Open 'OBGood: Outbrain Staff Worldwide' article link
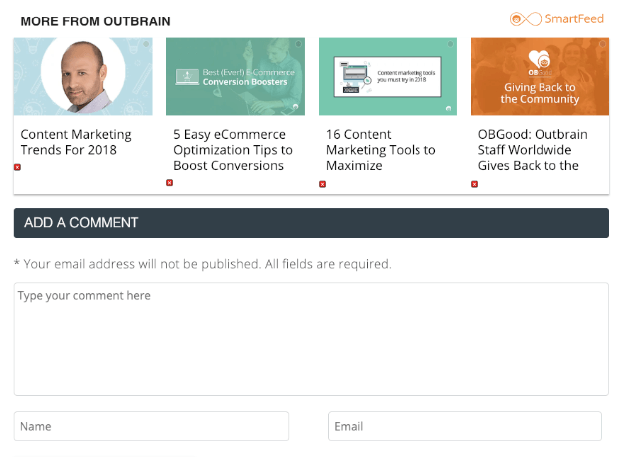Image resolution: width=624 pixels, height=457 pixels. [x=532, y=150]
